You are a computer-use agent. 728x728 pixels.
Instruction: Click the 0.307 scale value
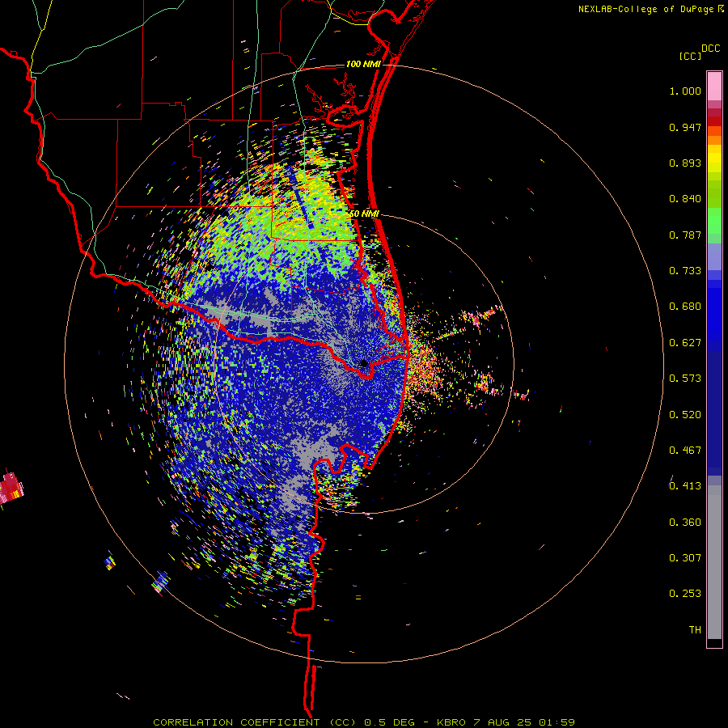685,557
